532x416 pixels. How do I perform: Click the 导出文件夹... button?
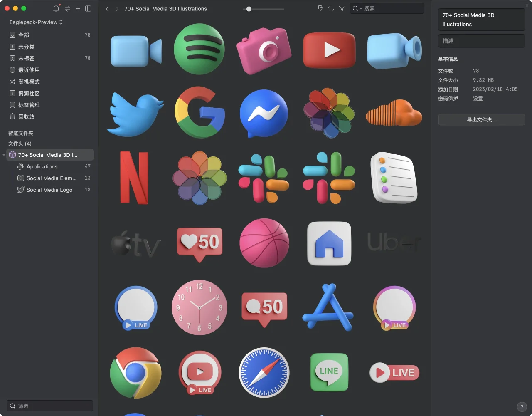(481, 120)
